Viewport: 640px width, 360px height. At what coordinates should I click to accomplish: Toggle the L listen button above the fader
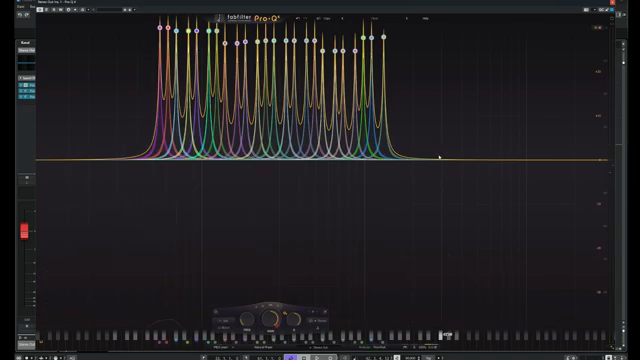coord(27,182)
